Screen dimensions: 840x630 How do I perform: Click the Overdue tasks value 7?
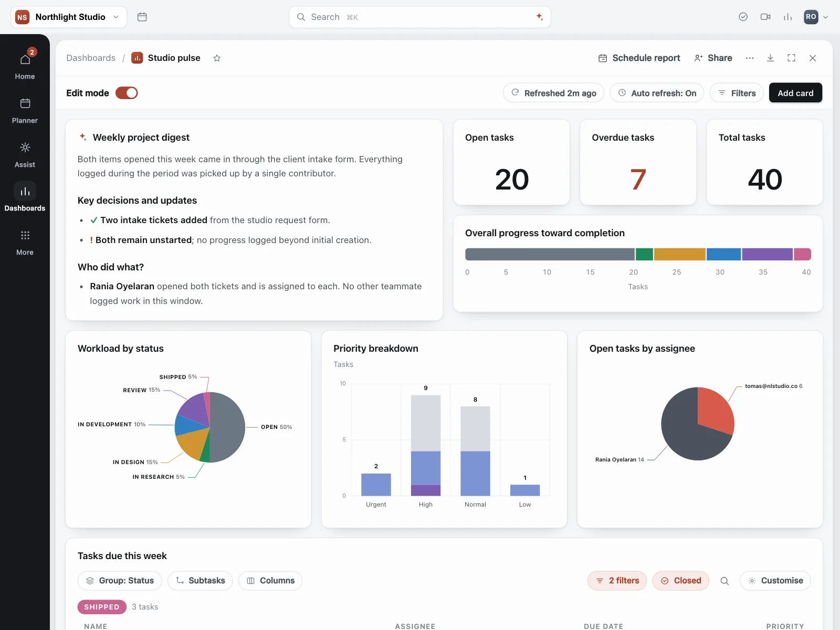point(638,179)
